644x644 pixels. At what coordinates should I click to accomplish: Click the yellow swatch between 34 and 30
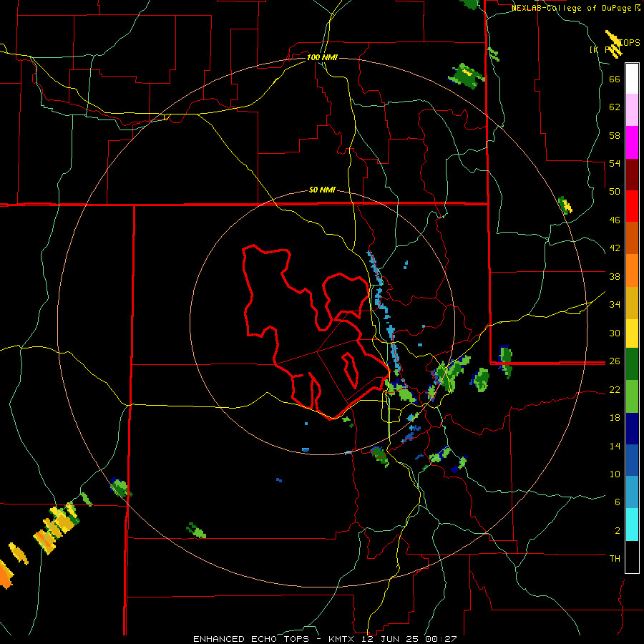point(632,333)
